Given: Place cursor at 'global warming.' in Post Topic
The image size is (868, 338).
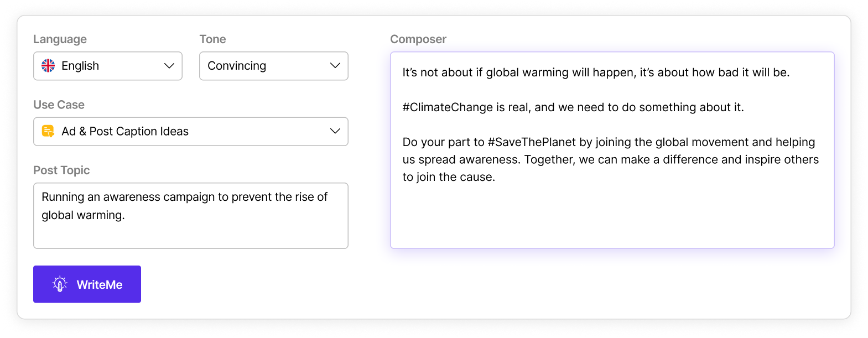Looking at the screenshot, I should pos(83,215).
